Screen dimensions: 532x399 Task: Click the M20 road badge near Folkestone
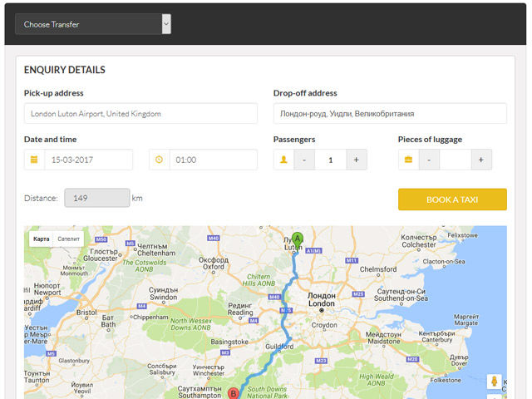click(412, 359)
